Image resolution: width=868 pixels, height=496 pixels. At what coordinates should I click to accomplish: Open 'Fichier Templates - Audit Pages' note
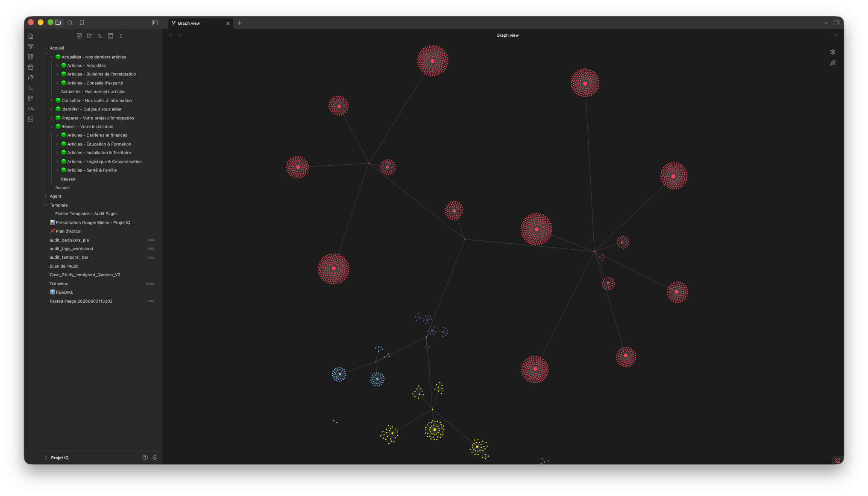point(86,214)
